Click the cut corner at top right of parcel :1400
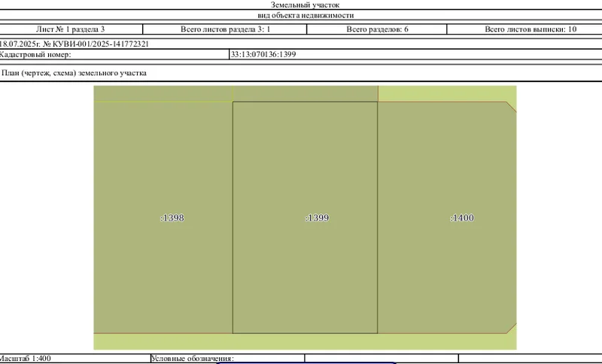 point(512,106)
